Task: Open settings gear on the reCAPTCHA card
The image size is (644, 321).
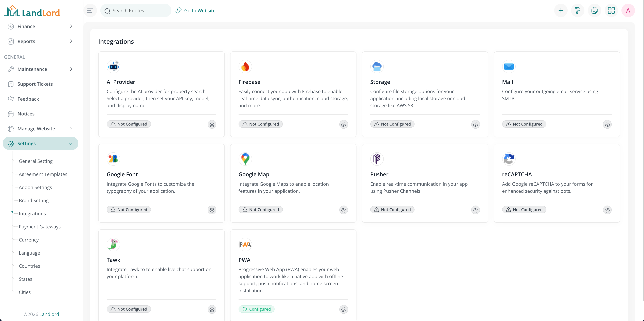Action: point(607,210)
